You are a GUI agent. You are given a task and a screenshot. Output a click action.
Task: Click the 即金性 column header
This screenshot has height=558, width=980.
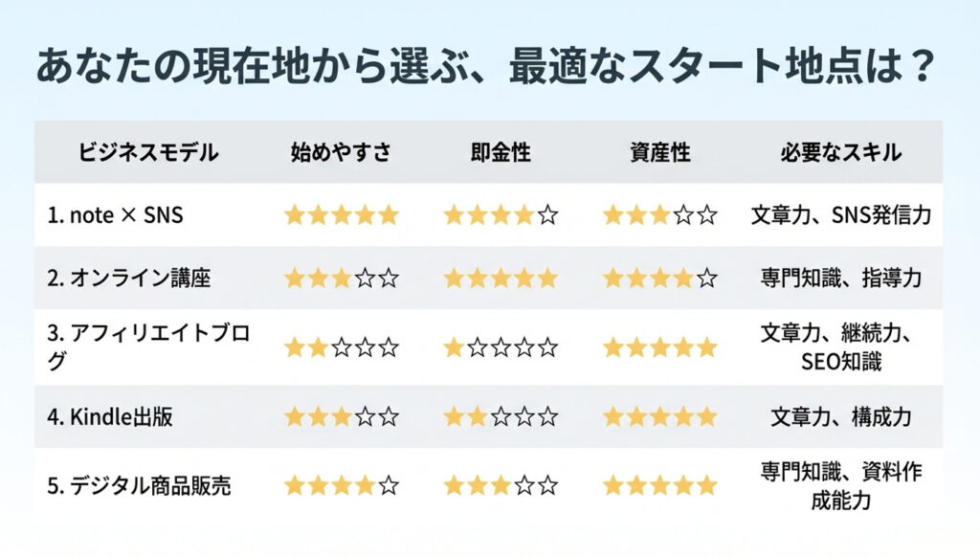click(x=500, y=152)
